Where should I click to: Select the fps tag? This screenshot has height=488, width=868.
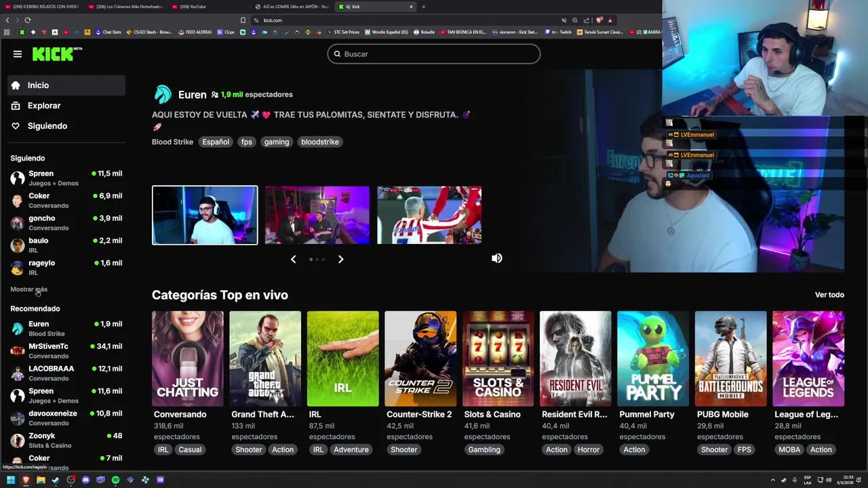coord(246,142)
